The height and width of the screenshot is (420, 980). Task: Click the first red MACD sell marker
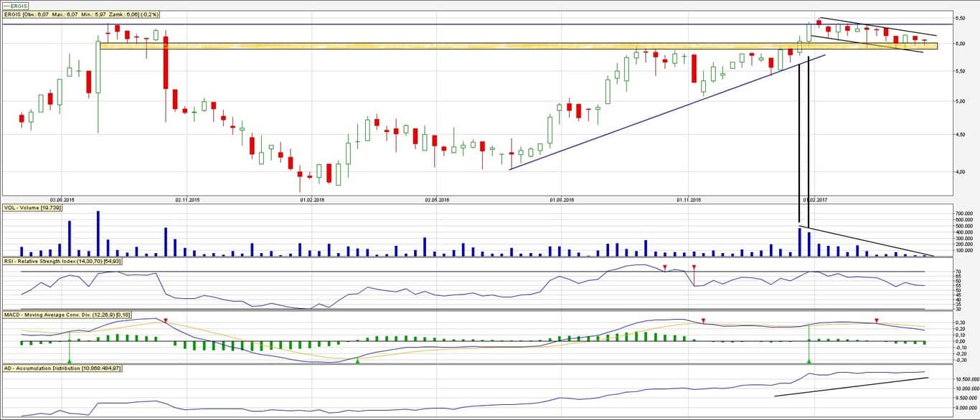pos(166,321)
